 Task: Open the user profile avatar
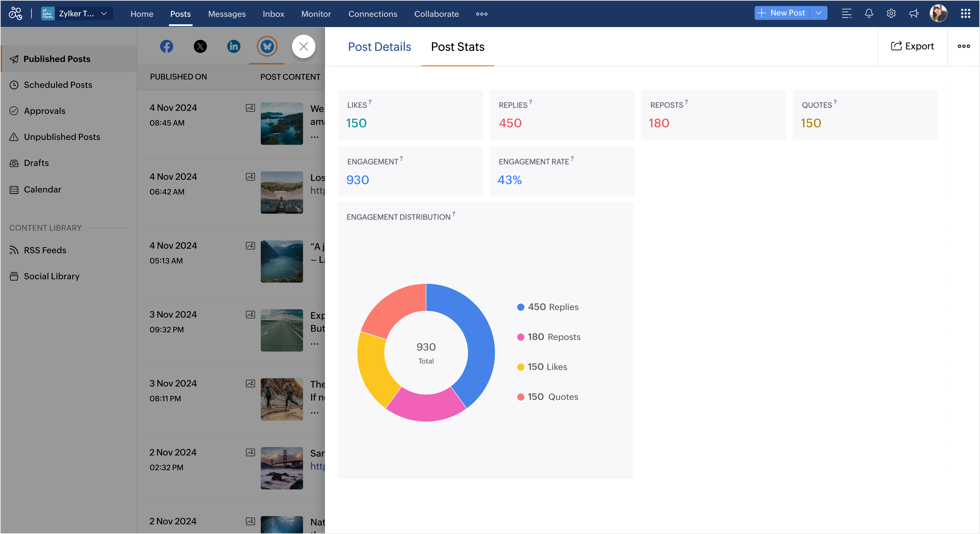(x=938, y=13)
